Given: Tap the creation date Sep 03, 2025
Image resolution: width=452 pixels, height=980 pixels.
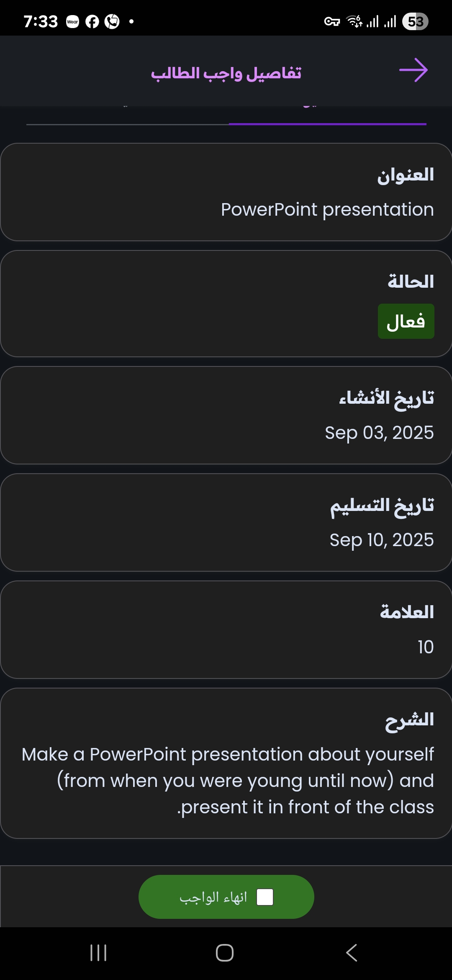Looking at the screenshot, I should [379, 433].
